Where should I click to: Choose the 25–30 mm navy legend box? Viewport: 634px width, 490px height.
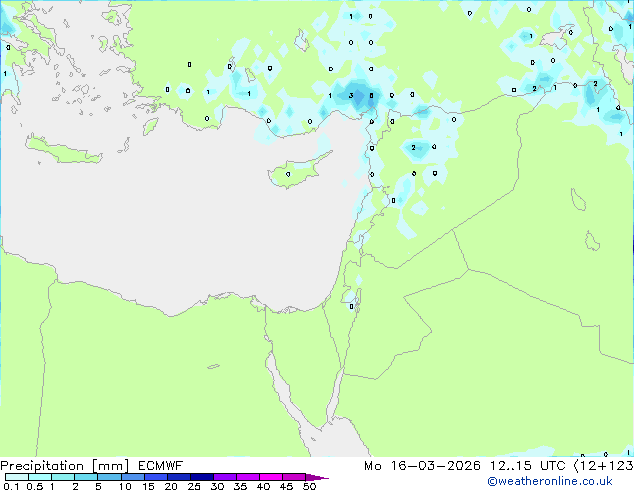pyautogui.click(x=201, y=477)
